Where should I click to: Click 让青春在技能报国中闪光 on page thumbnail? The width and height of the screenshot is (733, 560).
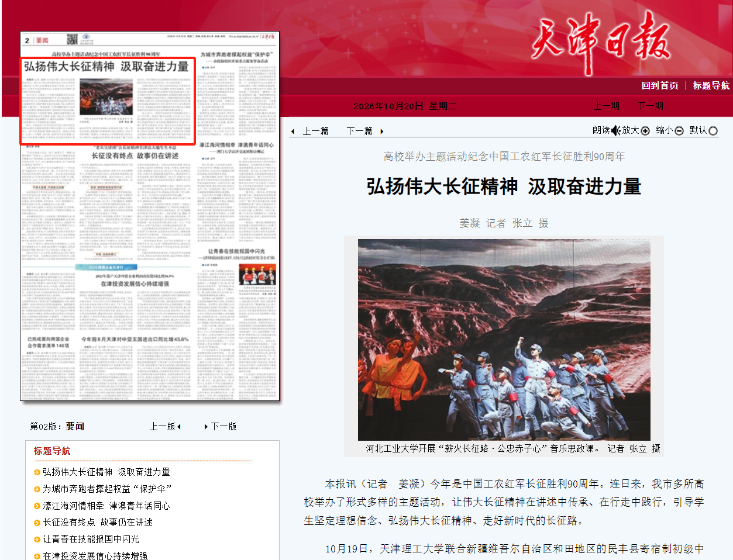point(236,251)
